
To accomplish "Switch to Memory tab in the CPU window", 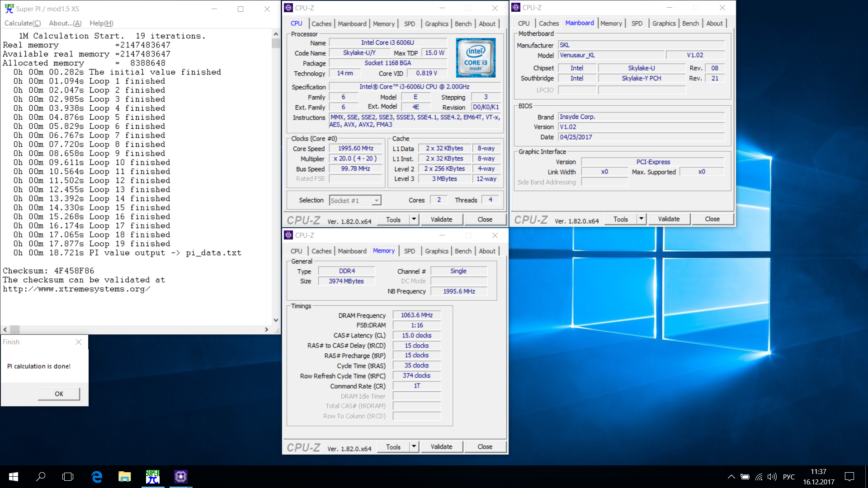I will tap(384, 24).
